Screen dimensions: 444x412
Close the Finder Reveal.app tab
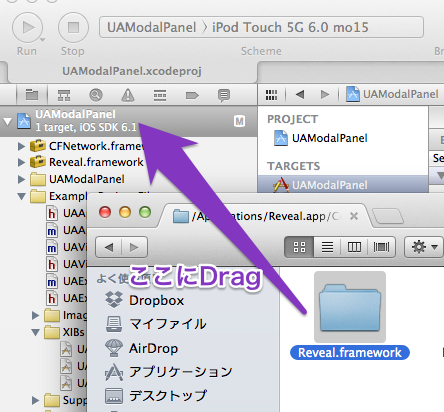(354, 216)
